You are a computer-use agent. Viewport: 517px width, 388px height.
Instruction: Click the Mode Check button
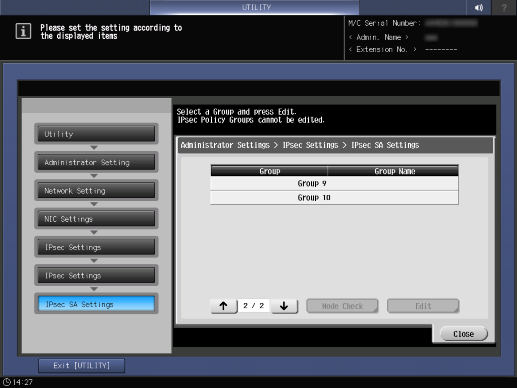click(342, 306)
